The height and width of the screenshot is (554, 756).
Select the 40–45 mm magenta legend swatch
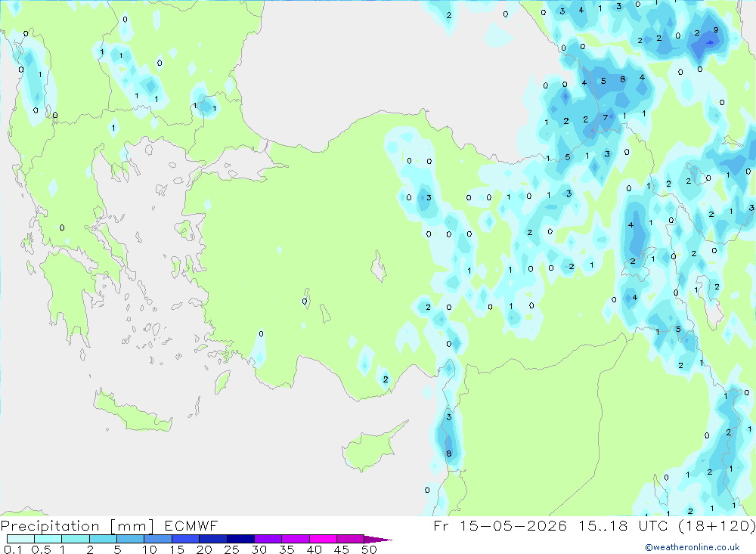pyautogui.click(x=323, y=539)
